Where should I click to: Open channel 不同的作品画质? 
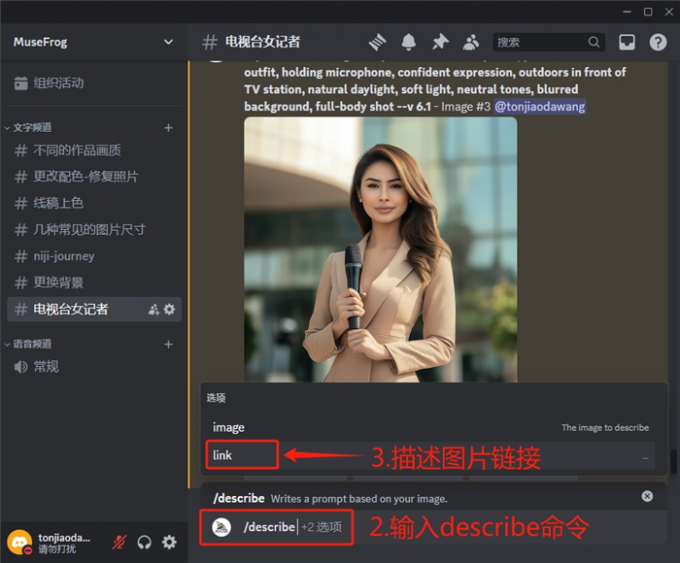(x=94, y=151)
